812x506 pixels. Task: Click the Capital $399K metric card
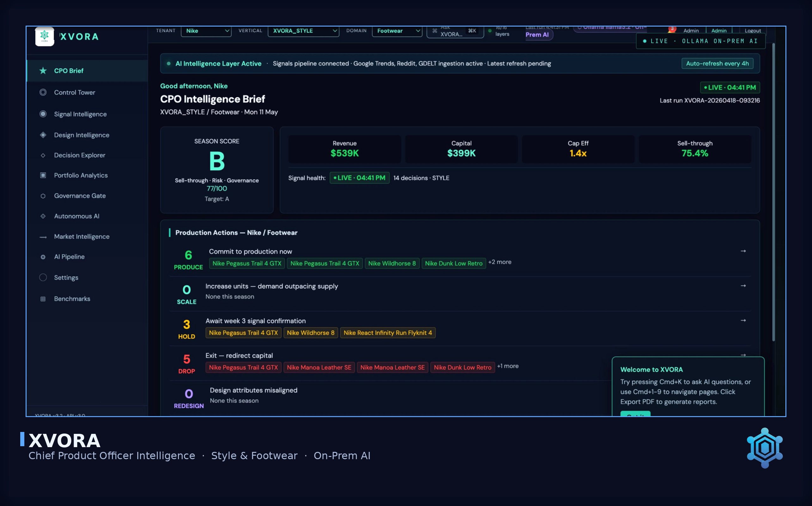tap(461, 149)
